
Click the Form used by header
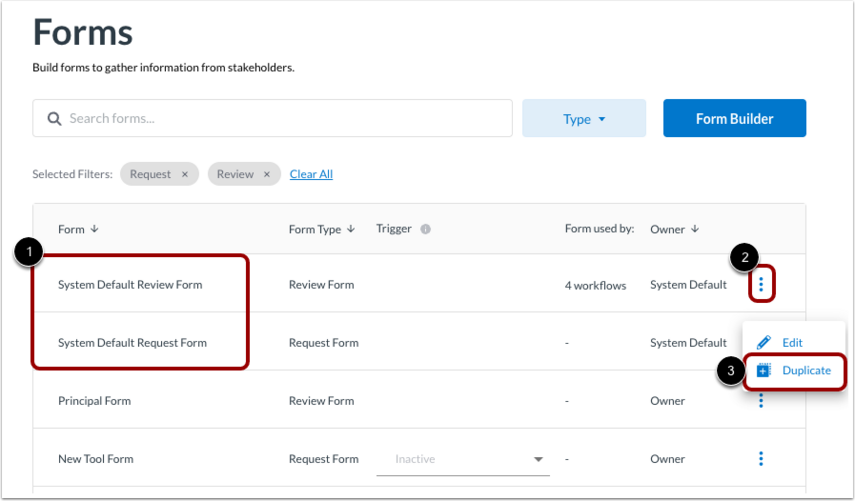pos(599,229)
